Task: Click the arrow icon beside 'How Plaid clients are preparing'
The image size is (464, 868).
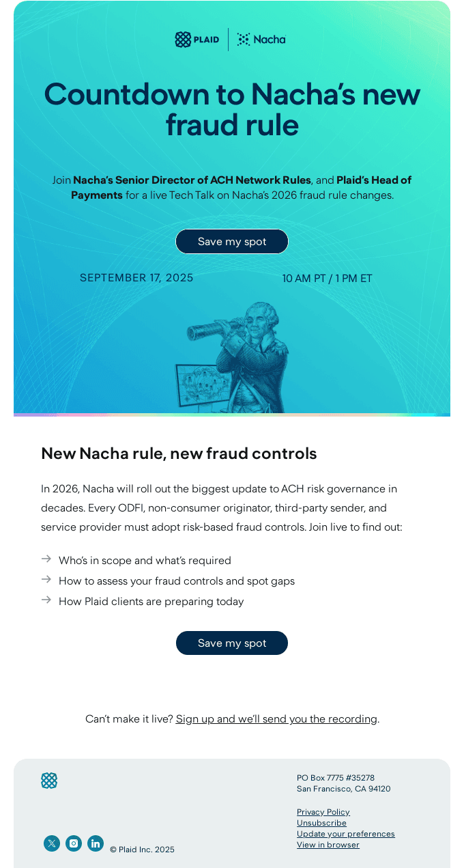Action: click(x=46, y=602)
